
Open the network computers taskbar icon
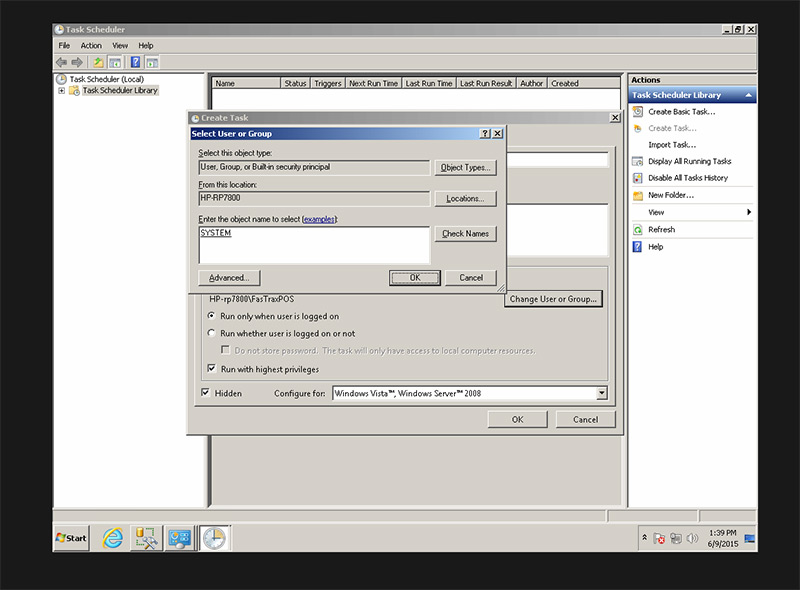tap(179, 538)
